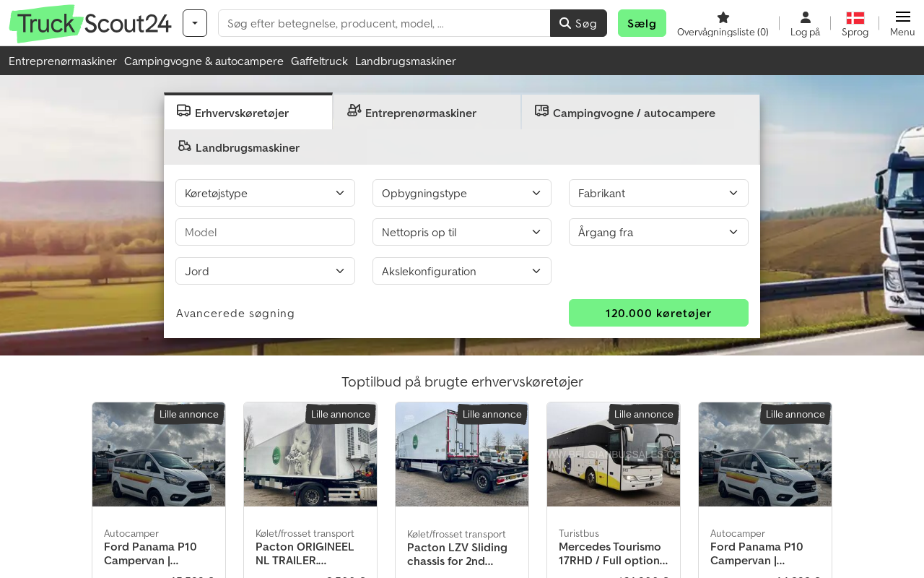This screenshot has height=578, width=924.
Task: Click the Mercedes Tourismo bus thumbnail
Action: coord(614,455)
